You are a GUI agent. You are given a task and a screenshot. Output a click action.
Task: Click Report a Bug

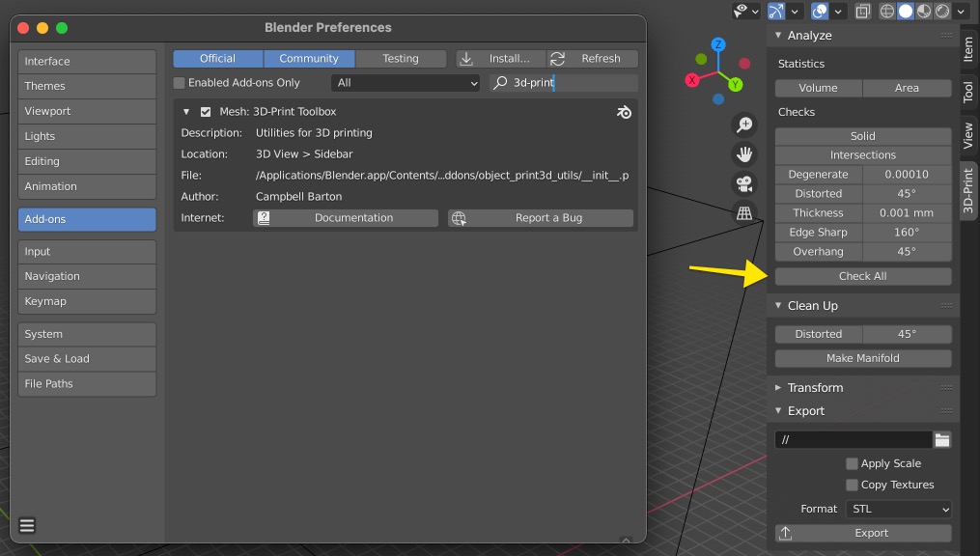coord(541,218)
